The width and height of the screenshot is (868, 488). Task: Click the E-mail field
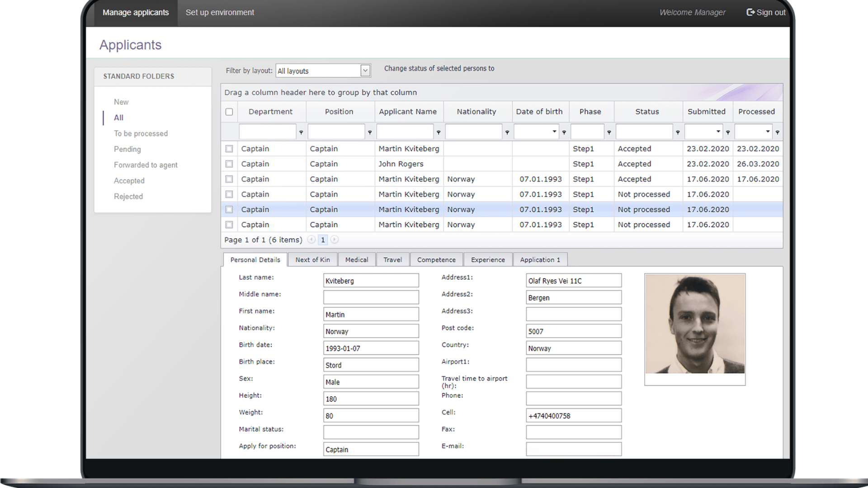(x=574, y=449)
